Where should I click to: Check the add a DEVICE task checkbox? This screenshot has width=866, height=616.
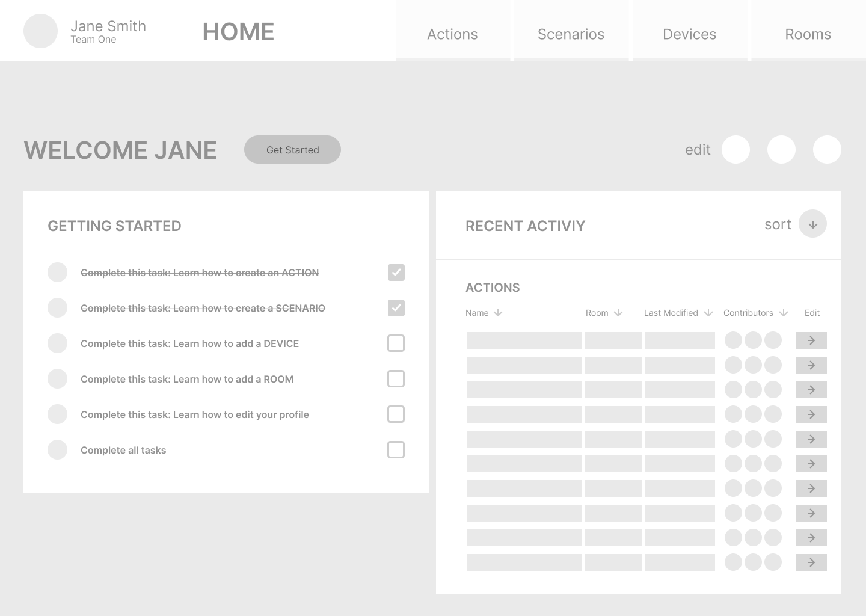(x=396, y=343)
